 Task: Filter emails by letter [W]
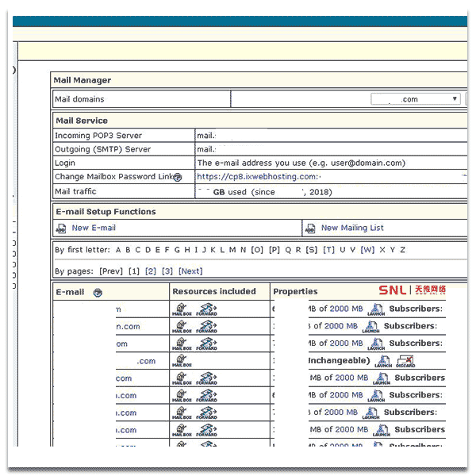click(x=367, y=250)
